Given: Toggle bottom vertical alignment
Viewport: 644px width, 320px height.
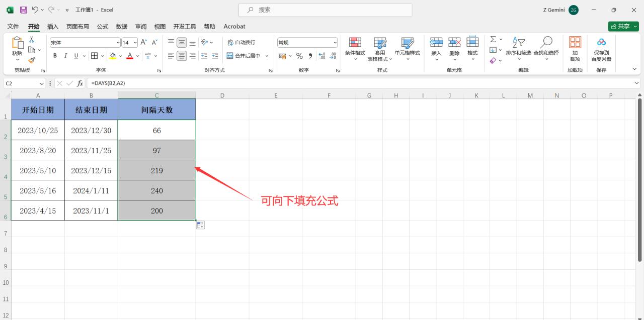Looking at the screenshot, I should (x=192, y=42).
